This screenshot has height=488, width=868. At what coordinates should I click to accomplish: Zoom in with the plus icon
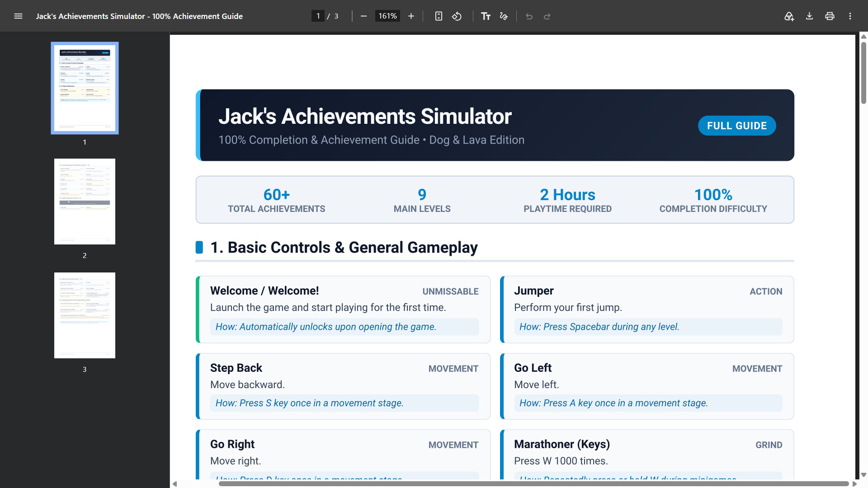tap(411, 16)
